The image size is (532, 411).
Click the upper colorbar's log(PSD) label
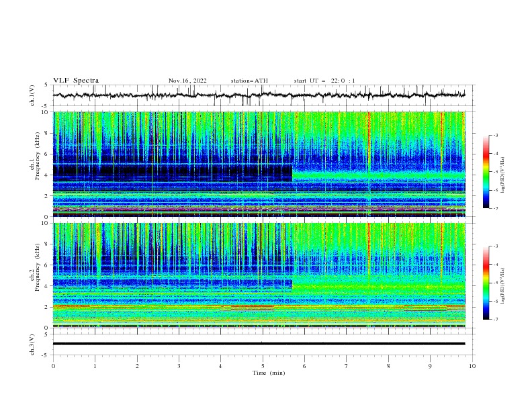click(x=503, y=175)
